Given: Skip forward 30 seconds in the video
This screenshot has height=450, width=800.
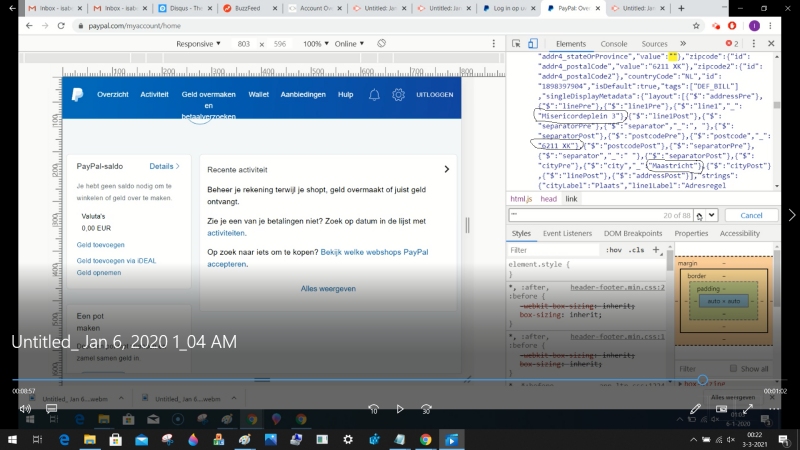Looking at the screenshot, I should (427, 408).
